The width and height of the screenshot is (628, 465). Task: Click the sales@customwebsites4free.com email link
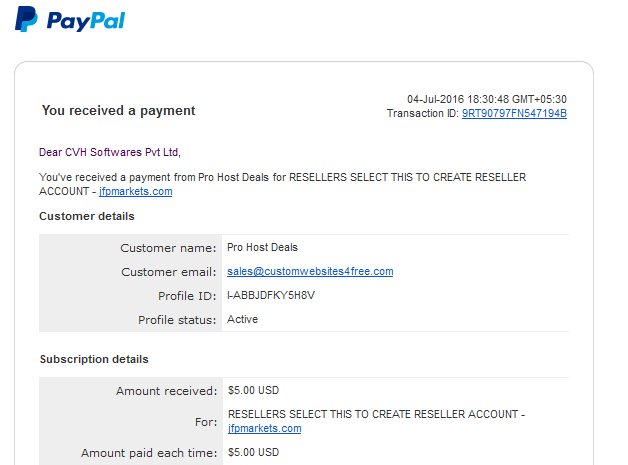(310, 271)
